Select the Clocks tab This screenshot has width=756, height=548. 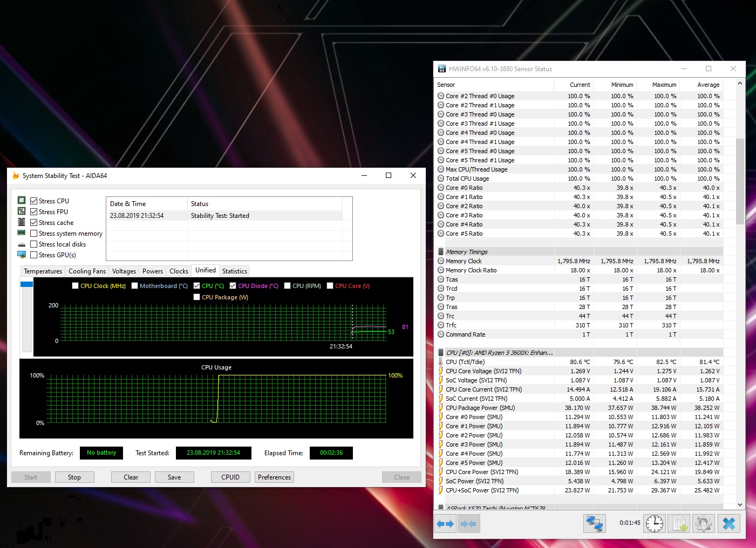(179, 271)
